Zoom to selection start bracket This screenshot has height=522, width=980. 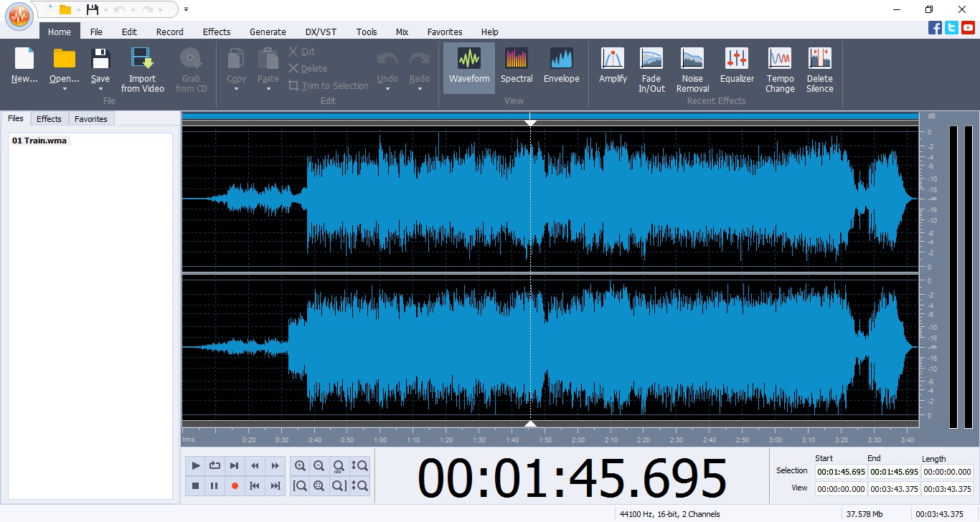(300, 486)
